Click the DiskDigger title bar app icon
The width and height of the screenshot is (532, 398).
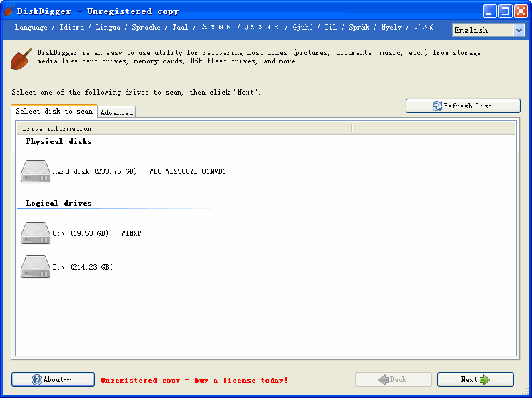point(9,11)
